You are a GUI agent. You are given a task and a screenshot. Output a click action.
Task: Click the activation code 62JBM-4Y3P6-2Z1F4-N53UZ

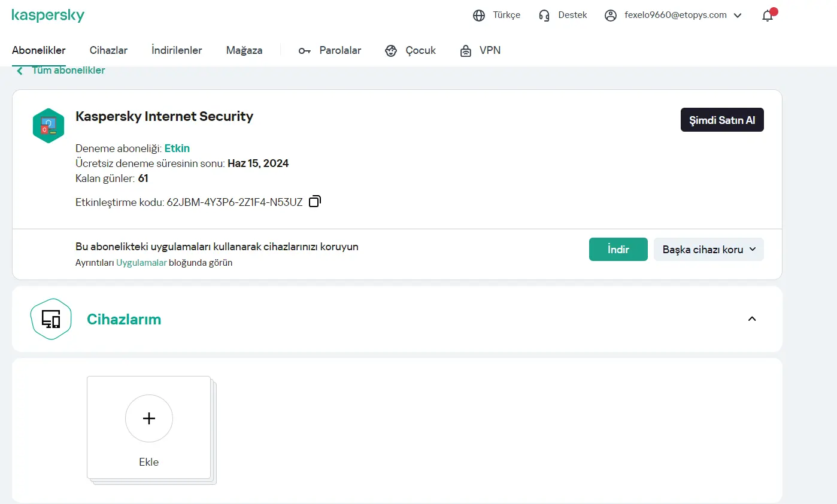tap(235, 202)
